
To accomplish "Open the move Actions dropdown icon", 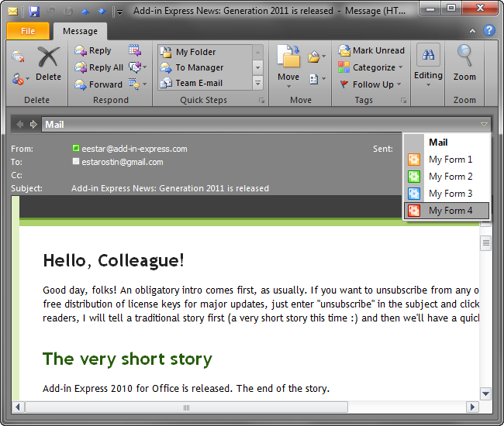I will point(316,79).
